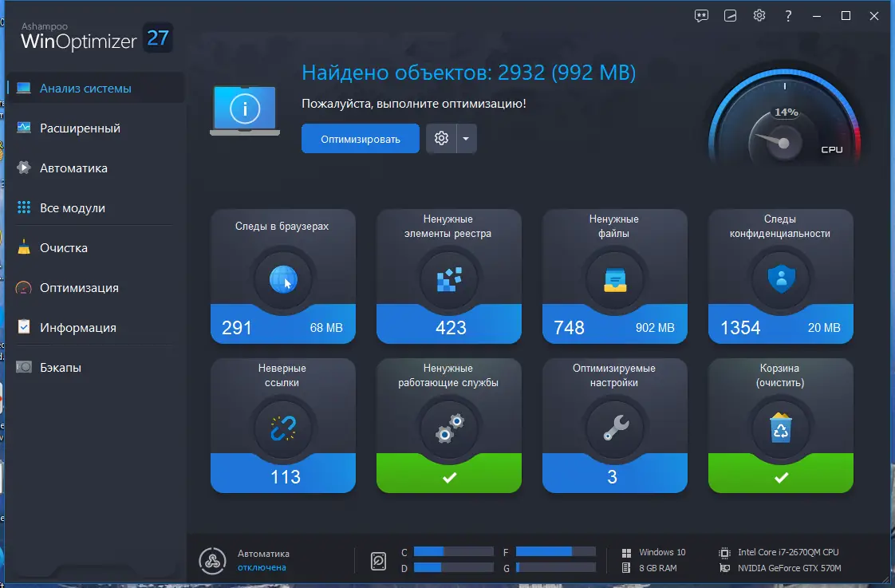Image resolution: width=895 pixels, height=588 pixels.
Task: Select the Running services gears icon
Action: tap(448, 428)
